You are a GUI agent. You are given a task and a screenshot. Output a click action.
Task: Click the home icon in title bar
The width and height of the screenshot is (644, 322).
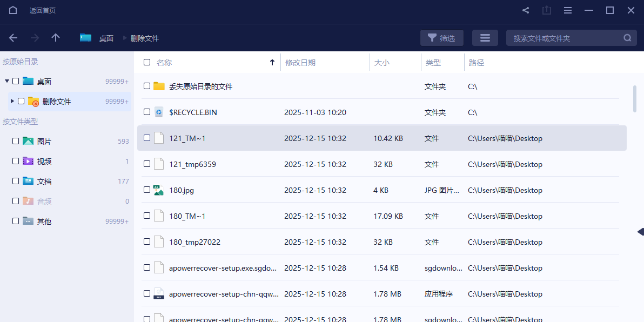(13, 10)
